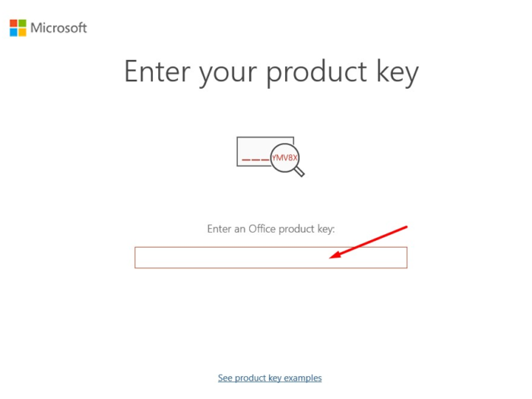Click the tail end of the red arrow
Screen dimensions: 532x399
coord(407,227)
